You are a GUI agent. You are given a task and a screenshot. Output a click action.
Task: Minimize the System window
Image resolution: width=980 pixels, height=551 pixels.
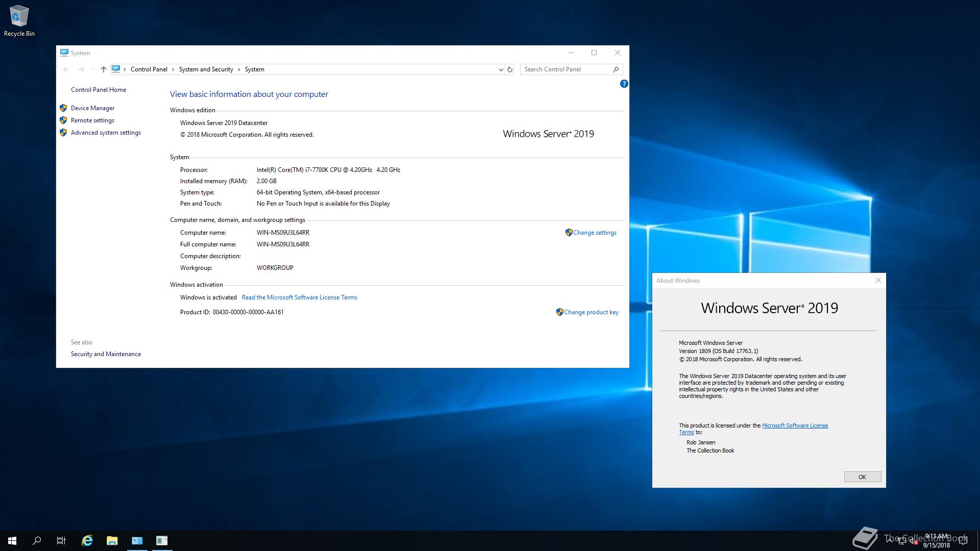(x=571, y=53)
